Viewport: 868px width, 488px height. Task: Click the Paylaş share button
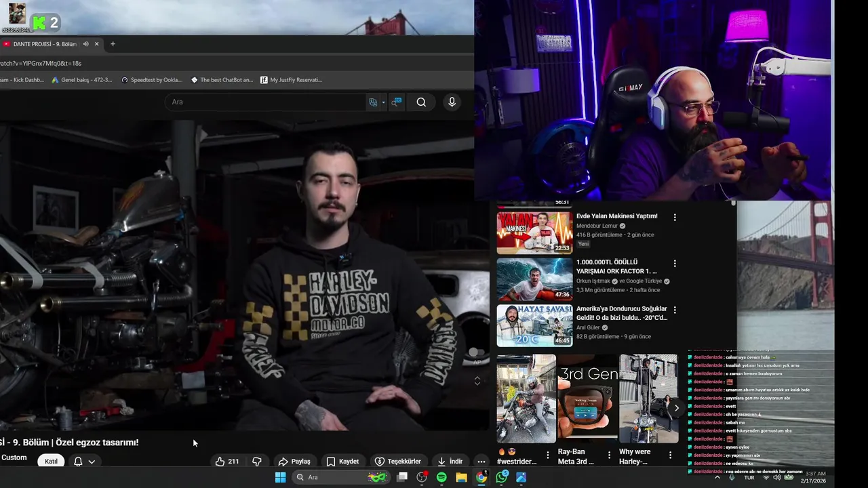pyautogui.click(x=294, y=462)
